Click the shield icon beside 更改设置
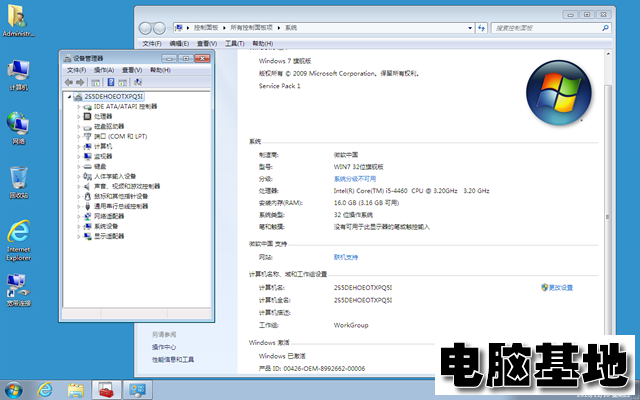This screenshot has height=400, width=640. pos(544,287)
